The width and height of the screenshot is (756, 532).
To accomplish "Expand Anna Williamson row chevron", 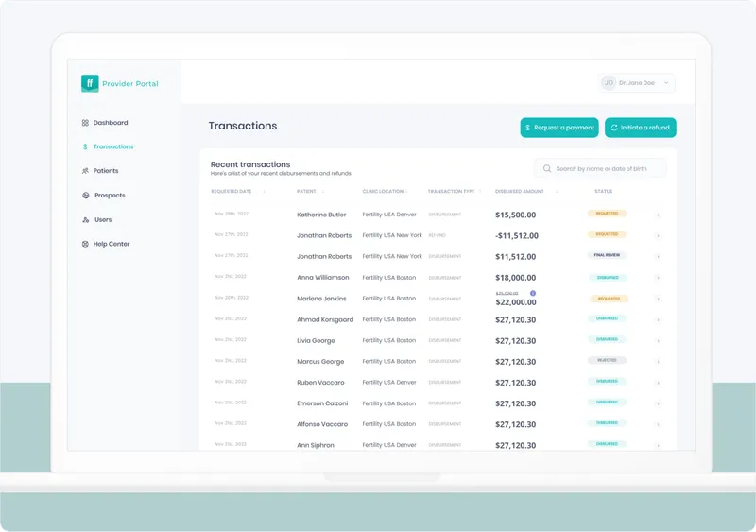I will 658,278.
